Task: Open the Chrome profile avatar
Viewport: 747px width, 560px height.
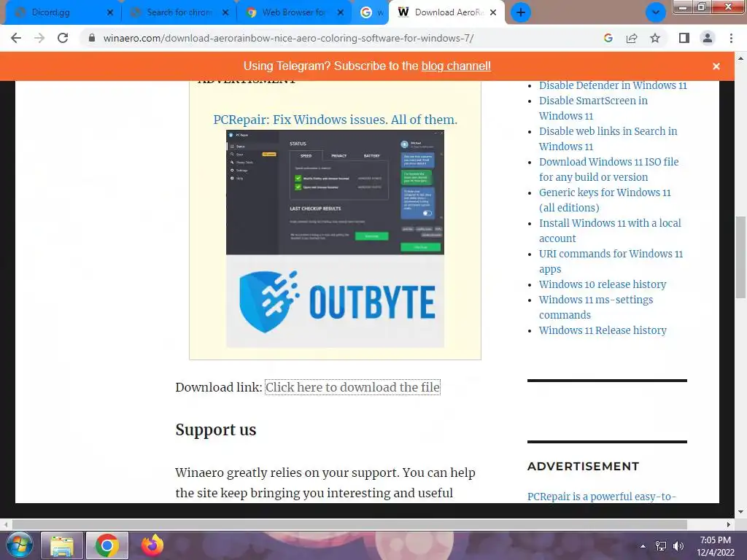Action: (708, 38)
